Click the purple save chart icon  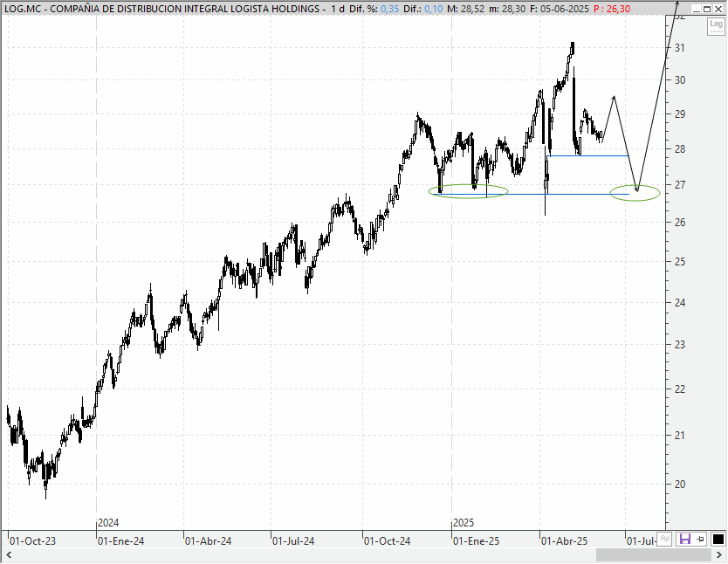tap(685, 540)
